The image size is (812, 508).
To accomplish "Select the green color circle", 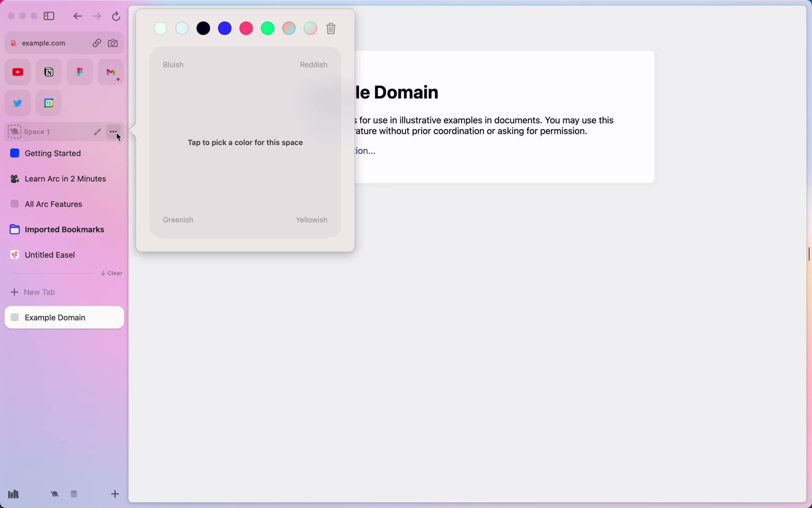I will [267, 28].
